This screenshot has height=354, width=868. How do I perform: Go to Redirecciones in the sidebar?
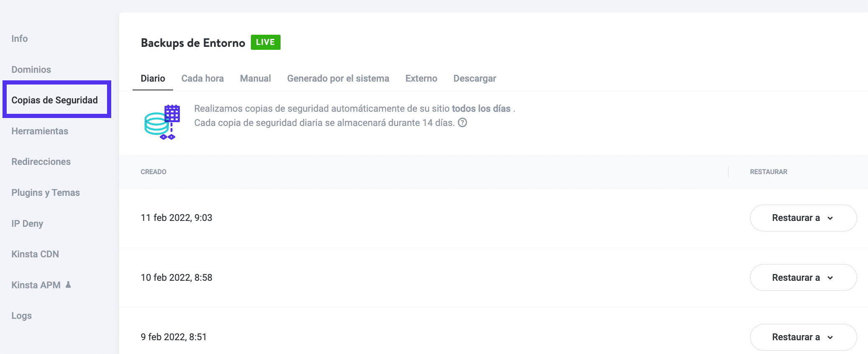[x=41, y=162]
